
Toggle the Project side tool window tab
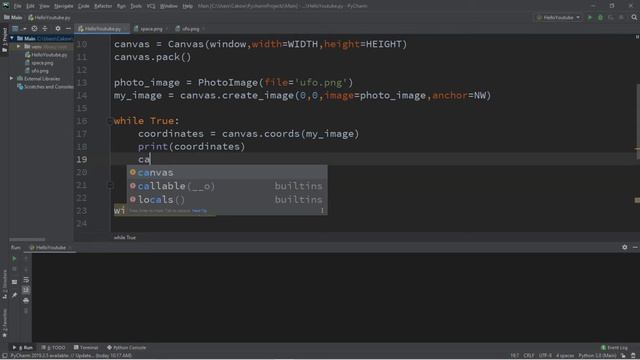[x=4, y=40]
